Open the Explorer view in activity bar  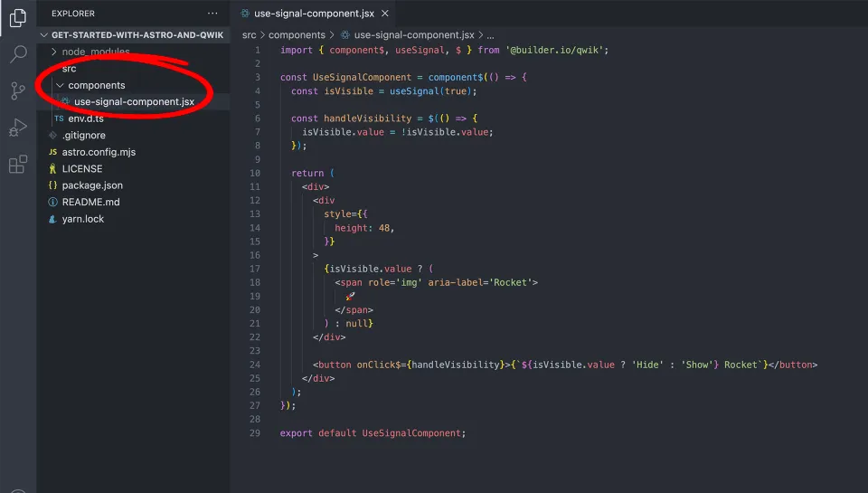(18, 18)
